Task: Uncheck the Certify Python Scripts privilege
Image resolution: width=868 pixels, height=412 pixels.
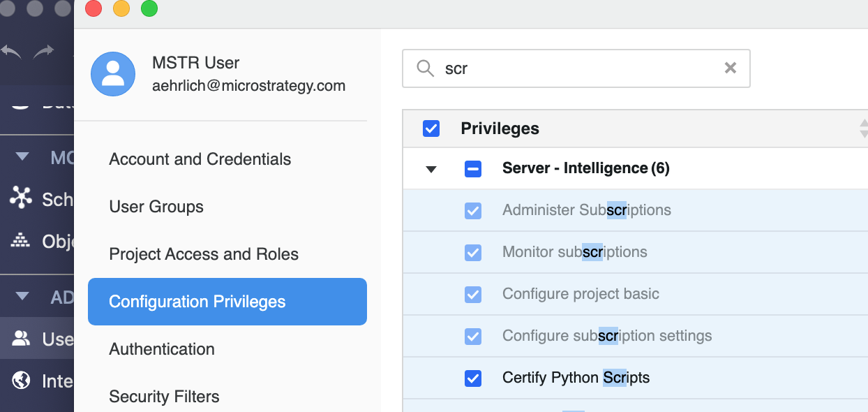Action: pyautogui.click(x=473, y=378)
